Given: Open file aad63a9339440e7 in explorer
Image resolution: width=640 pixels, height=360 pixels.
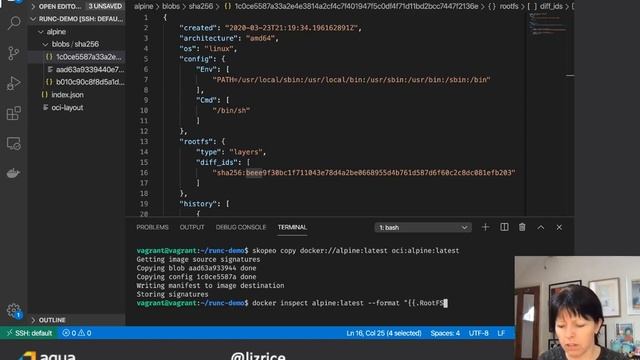Looking at the screenshot, I should (90, 69).
